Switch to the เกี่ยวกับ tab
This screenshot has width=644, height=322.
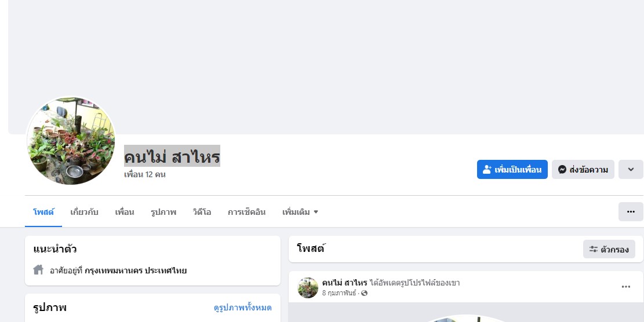(84, 212)
